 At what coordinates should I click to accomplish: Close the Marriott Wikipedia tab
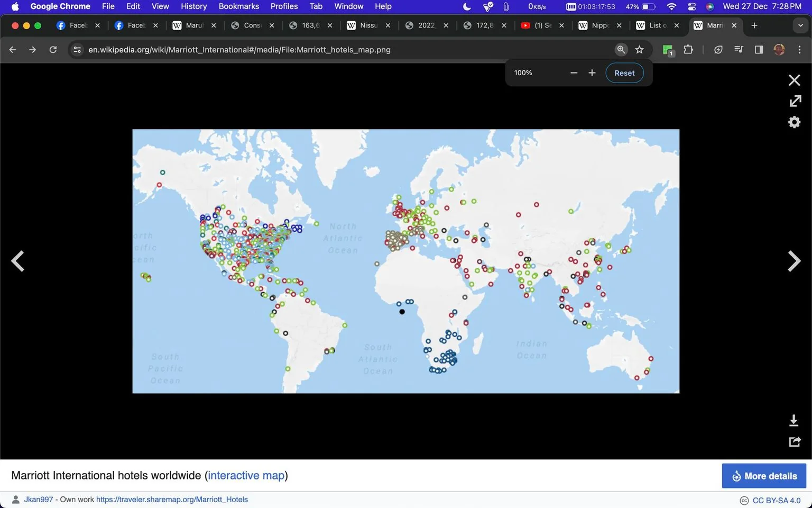(734, 25)
